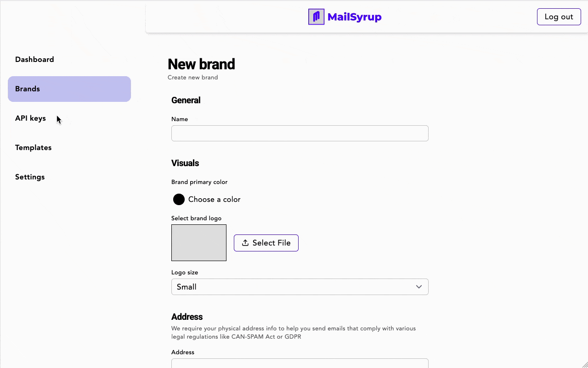
Task: Click the Select File button
Action: pos(266,243)
